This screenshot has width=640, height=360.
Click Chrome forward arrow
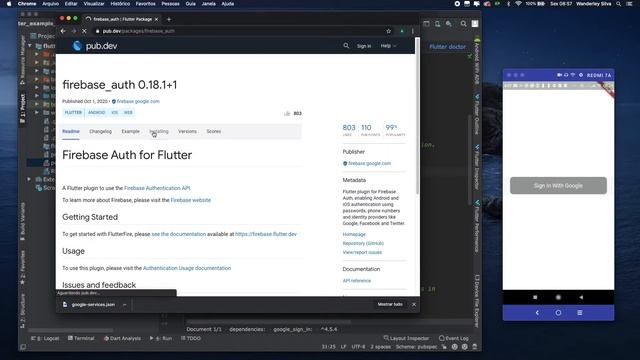click(73, 31)
